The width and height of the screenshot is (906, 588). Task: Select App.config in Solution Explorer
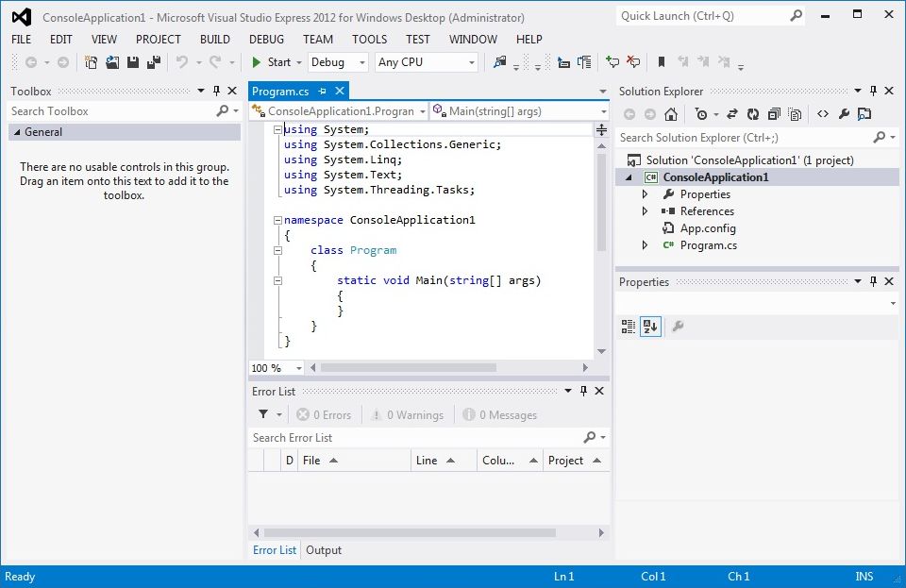click(707, 228)
